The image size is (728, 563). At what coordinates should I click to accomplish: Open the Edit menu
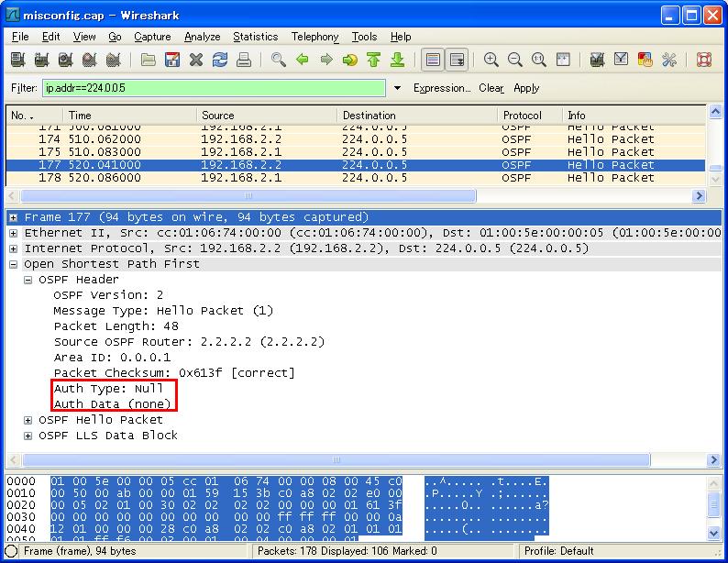pos(50,37)
